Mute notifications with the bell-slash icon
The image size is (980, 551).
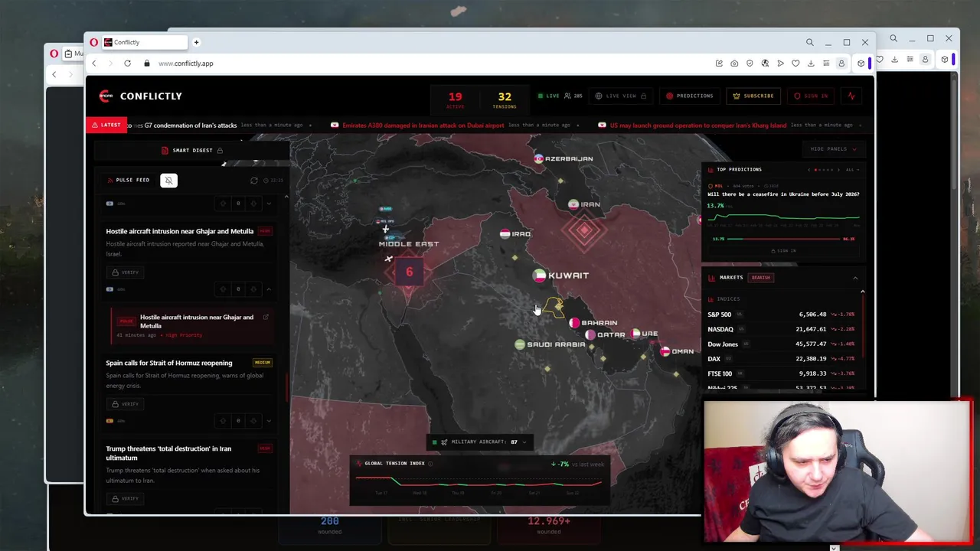[168, 181]
